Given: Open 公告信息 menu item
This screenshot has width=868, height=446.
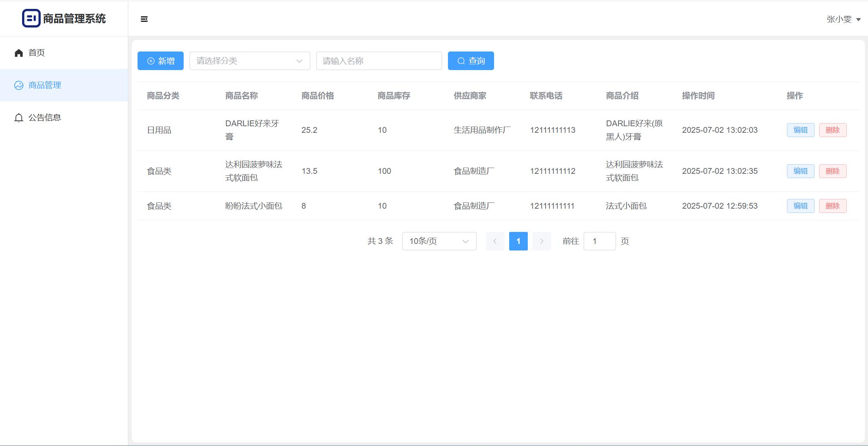Looking at the screenshot, I should click(45, 118).
